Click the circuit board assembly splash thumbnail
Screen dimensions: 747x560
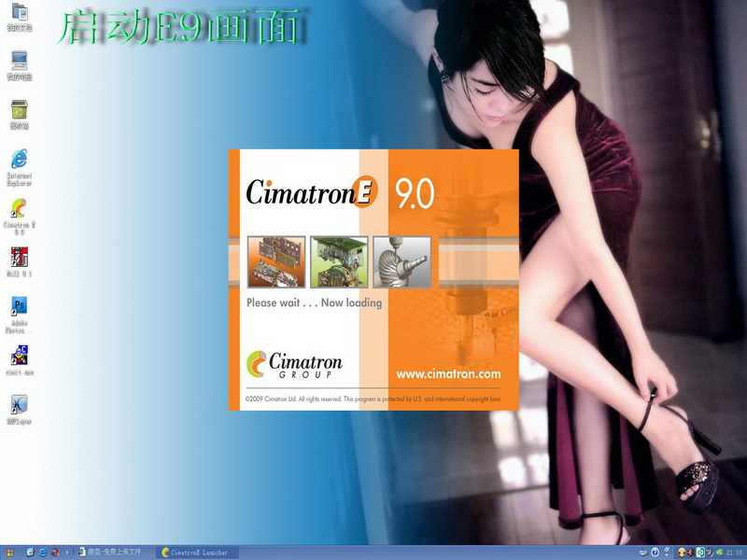(x=276, y=262)
